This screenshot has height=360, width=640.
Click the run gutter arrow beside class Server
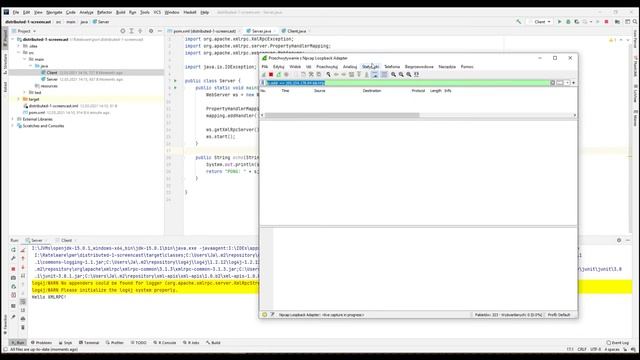176,81
